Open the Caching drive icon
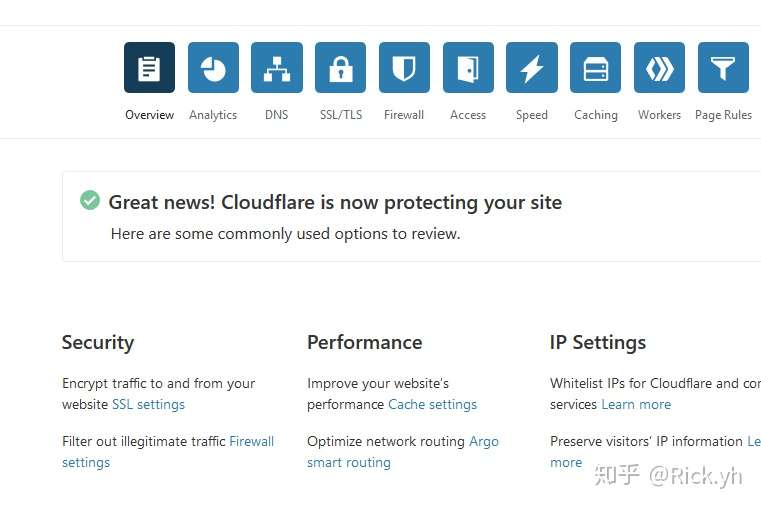The height and width of the screenshot is (509, 761). click(596, 67)
